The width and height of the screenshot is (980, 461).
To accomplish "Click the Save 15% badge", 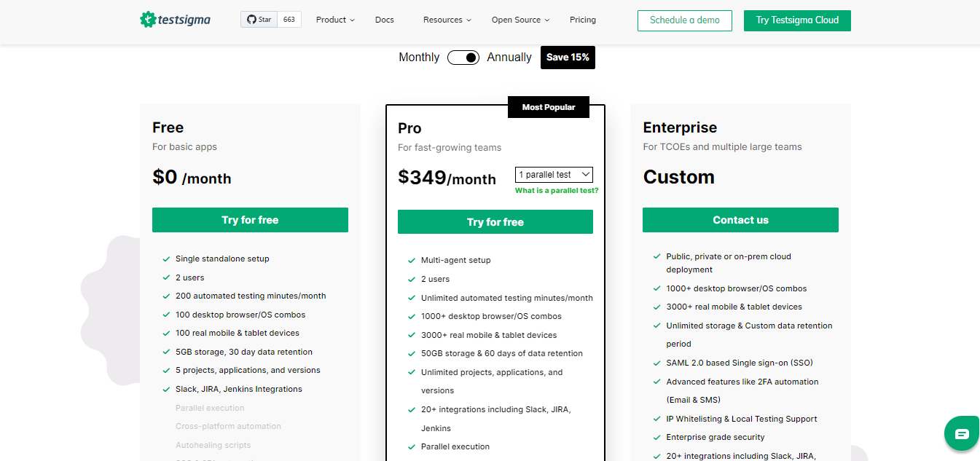I will click(568, 57).
